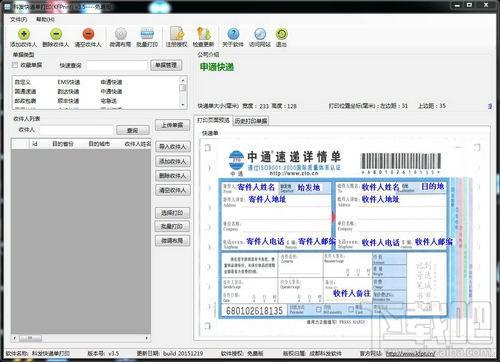Switch to the 历史打印单据 tab
Screen dimensions: 500x362
[x=251, y=121]
